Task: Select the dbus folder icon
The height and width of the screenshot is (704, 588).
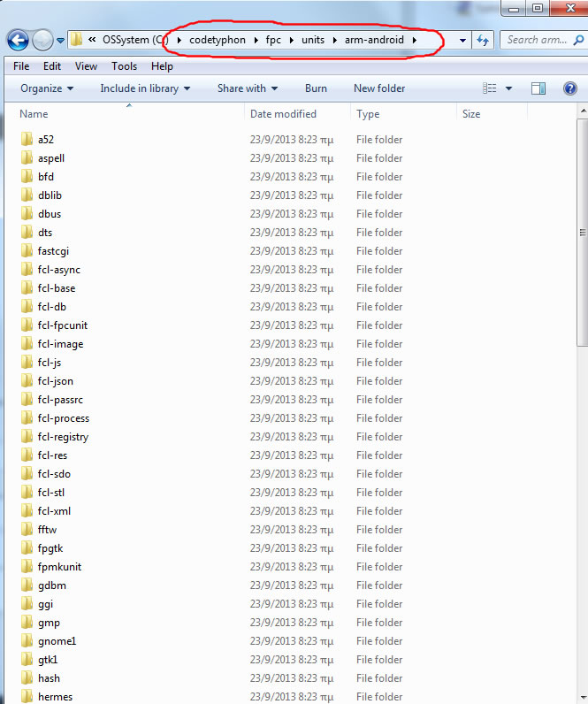Action: pyautogui.click(x=27, y=213)
